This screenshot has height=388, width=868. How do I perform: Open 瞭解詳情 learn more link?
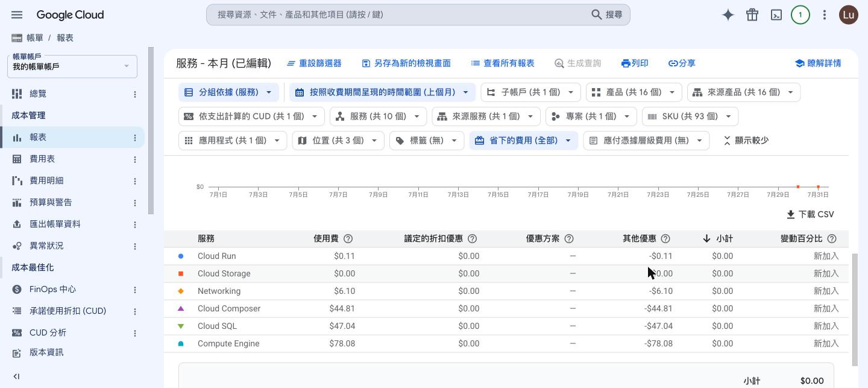pos(818,63)
